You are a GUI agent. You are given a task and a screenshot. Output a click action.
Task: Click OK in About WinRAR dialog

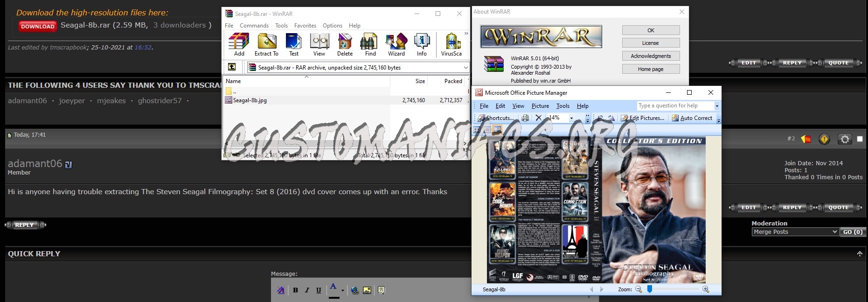(x=651, y=30)
